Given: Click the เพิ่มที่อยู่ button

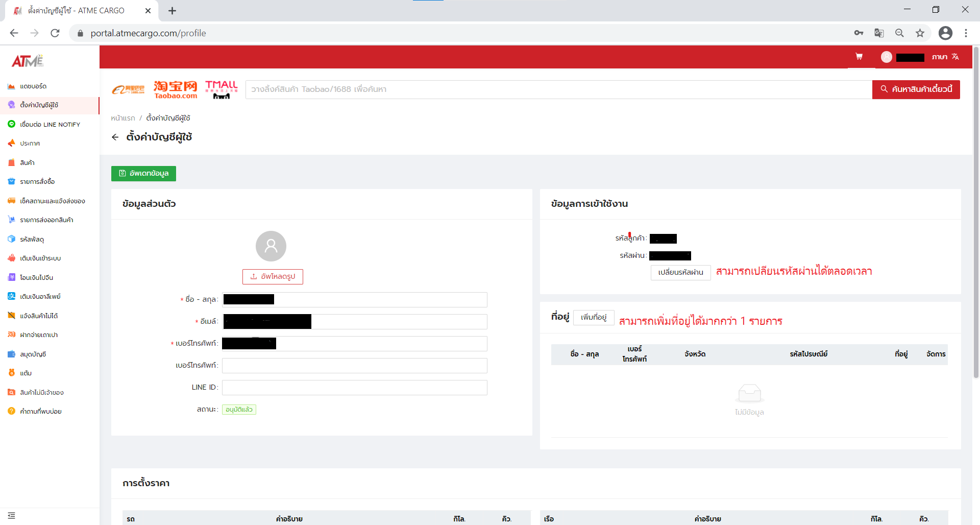Looking at the screenshot, I should (594, 318).
